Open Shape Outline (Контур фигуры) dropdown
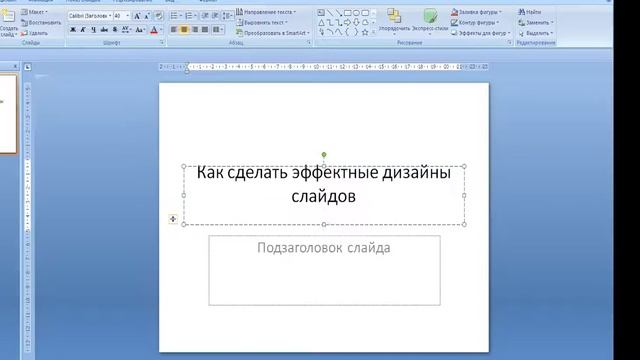This screenshot has width=640, height=360. tap(475, 22)
